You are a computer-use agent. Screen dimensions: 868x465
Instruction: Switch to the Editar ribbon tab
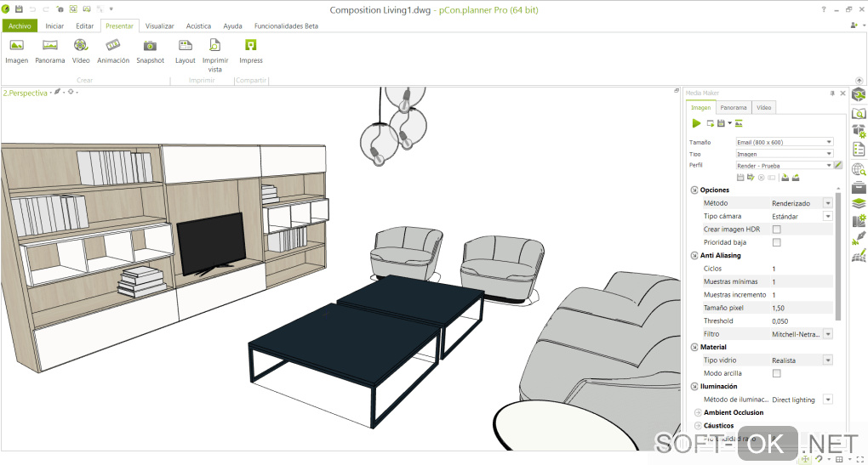coord(85,26)
